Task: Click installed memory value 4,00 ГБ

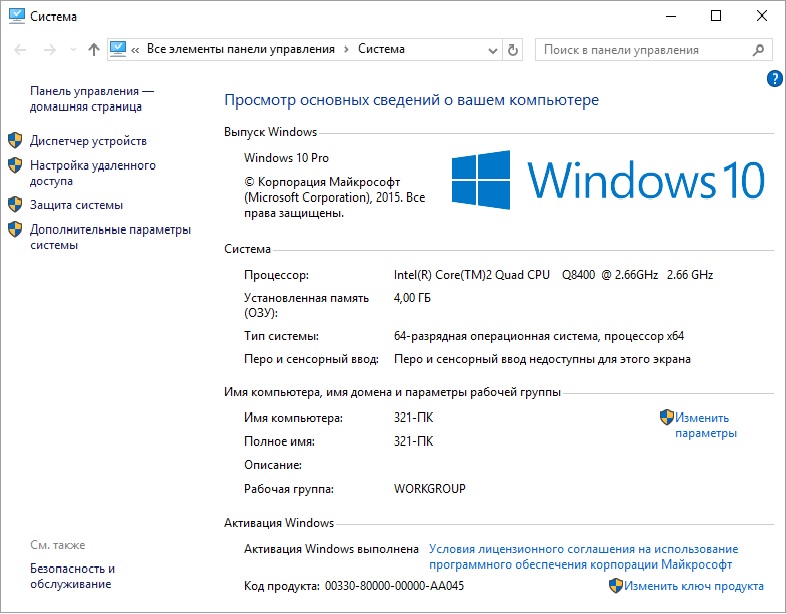Action: click(x=412, y=298)
